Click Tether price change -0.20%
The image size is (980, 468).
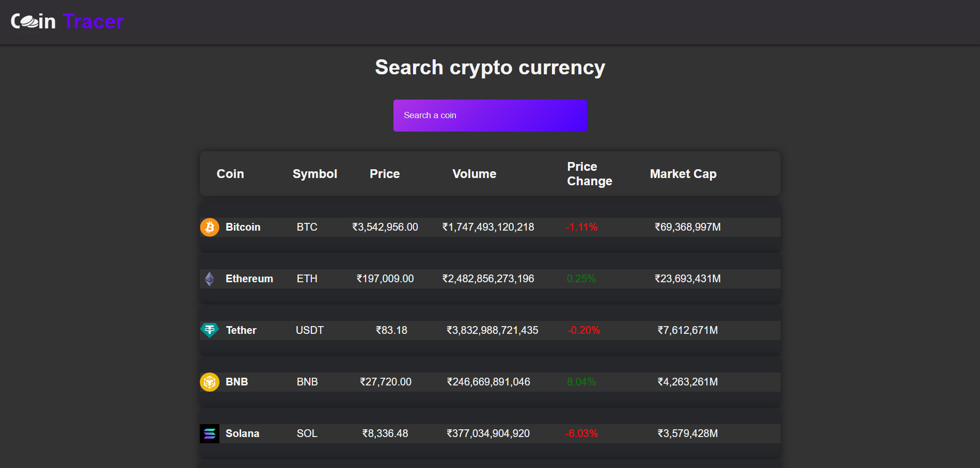pyautogui.click(x=583, y=330)
